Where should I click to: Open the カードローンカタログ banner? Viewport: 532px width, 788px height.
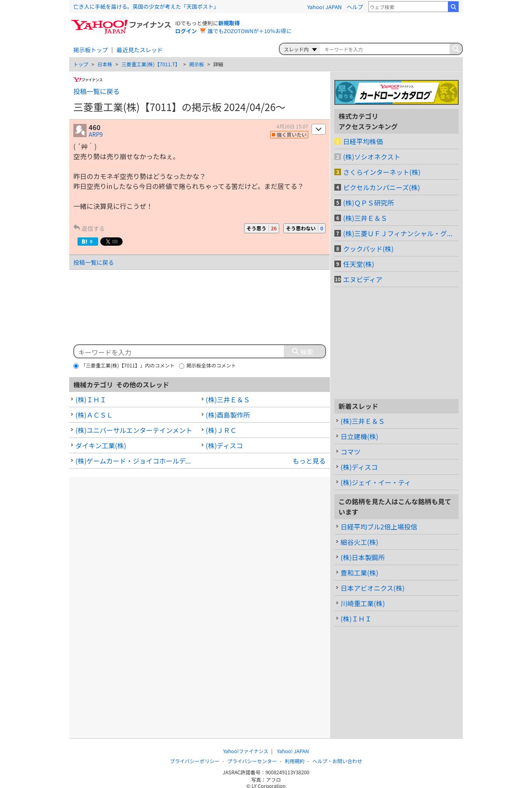(397, 92)
